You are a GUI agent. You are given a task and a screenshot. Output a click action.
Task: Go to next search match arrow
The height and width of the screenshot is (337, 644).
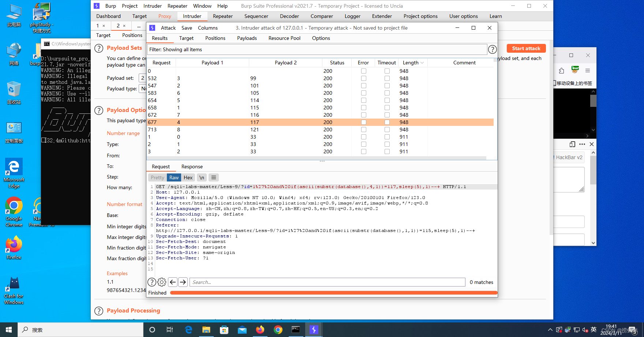pyautogui.click(x=183, y=282)
